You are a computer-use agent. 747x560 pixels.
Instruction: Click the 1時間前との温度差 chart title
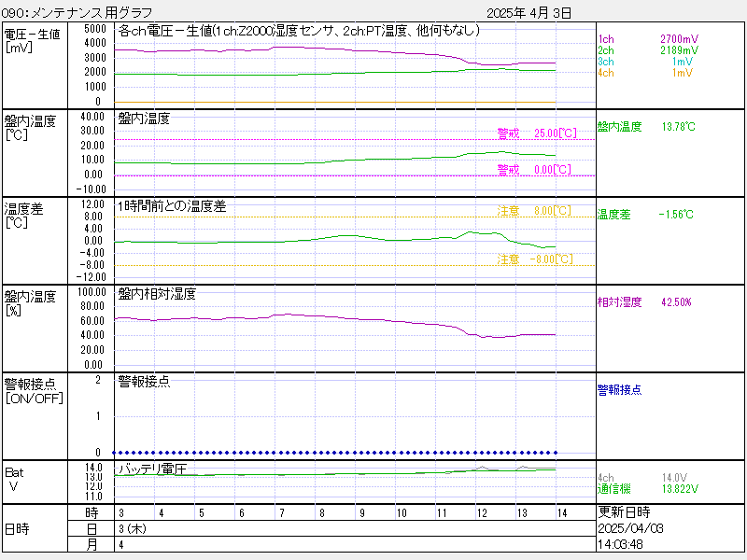coord(172,206)
